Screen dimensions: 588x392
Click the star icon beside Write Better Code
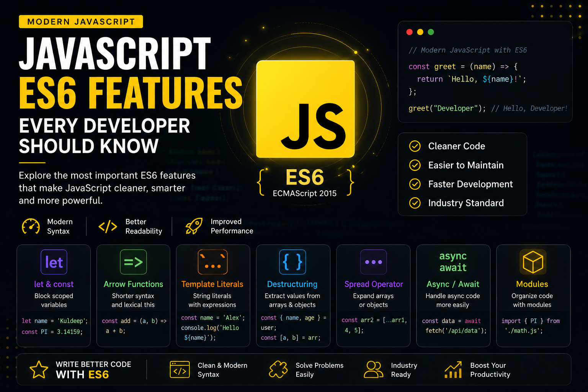click(x=39, y=369)
